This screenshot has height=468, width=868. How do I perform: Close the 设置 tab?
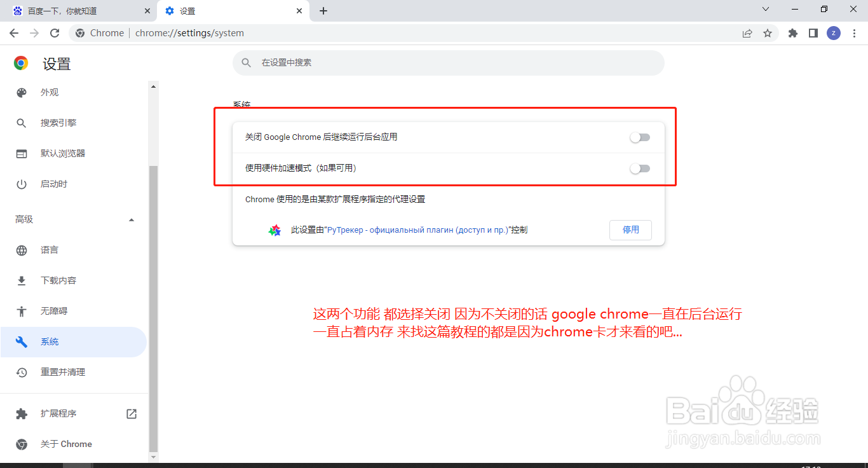click(x=299, y=11)
